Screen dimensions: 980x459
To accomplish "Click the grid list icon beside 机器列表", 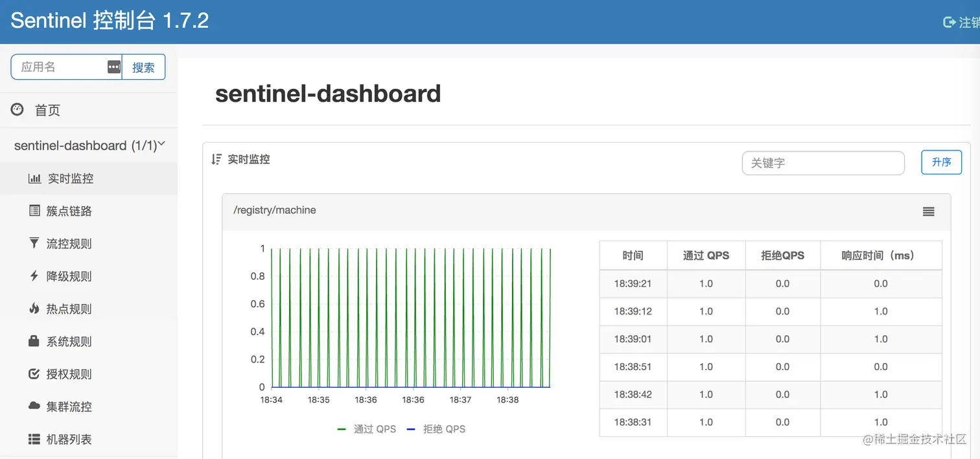I will pyautogui.click(x=34, y=439).
